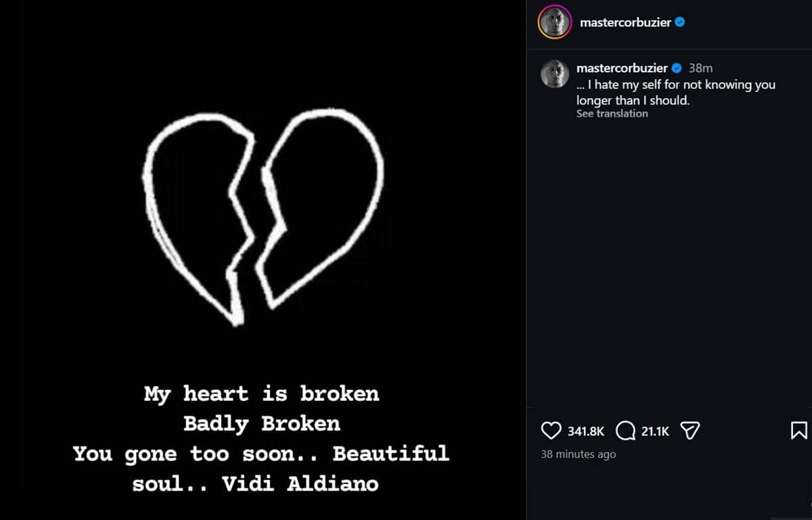Screen dimensions: 812x520
Task: View the 341.8K likes list
Action: (586, 431)
